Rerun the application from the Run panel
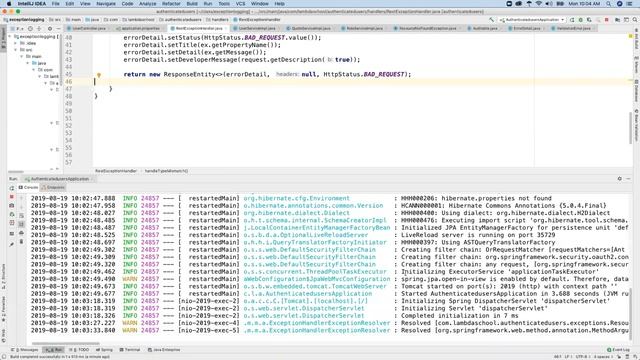 tap(12, 188)
